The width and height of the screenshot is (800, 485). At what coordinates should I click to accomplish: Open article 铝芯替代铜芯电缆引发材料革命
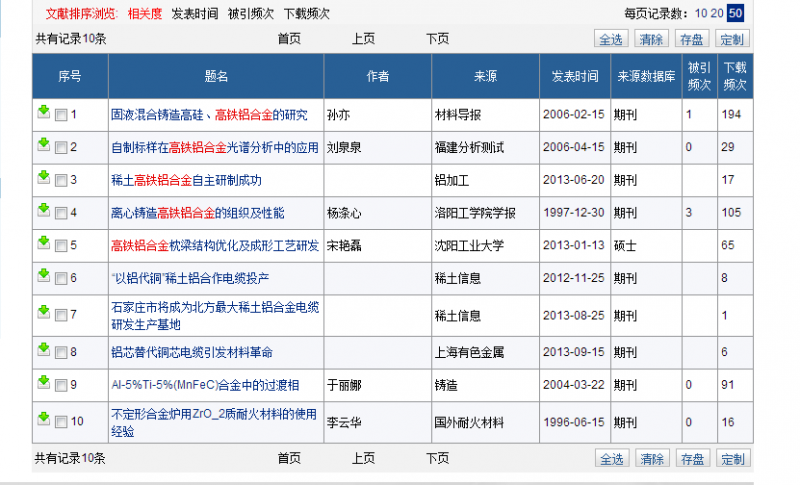point(192,352)
